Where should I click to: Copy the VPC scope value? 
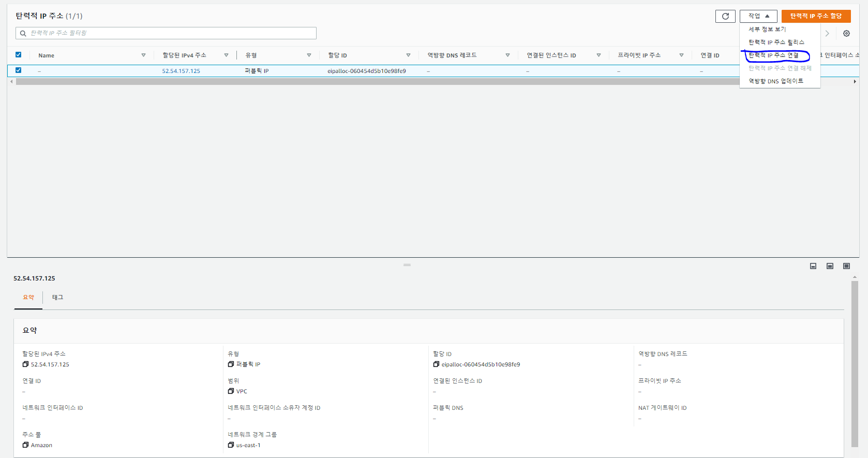231,391
